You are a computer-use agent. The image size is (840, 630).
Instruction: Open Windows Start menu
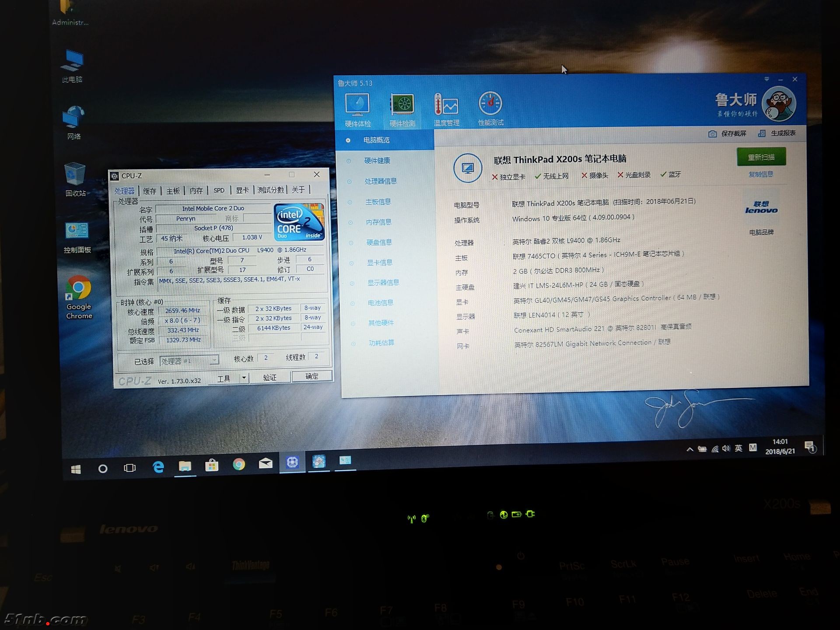coord(76,469)
